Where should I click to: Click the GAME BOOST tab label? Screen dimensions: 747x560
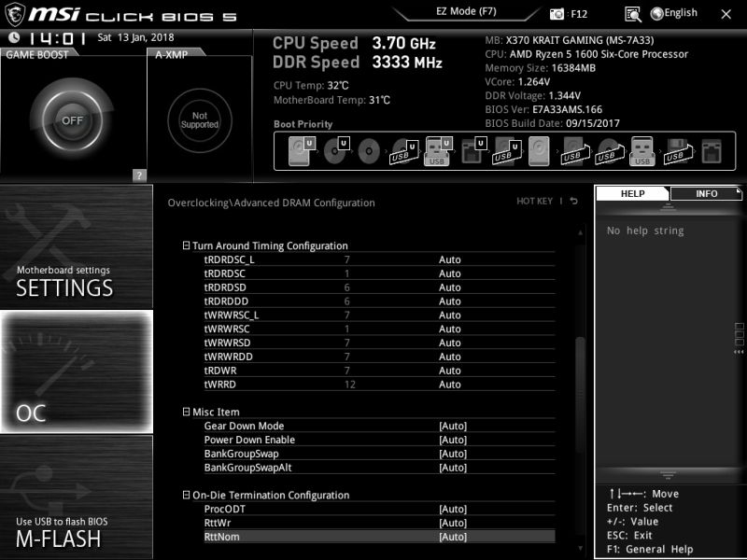(37, 54)
